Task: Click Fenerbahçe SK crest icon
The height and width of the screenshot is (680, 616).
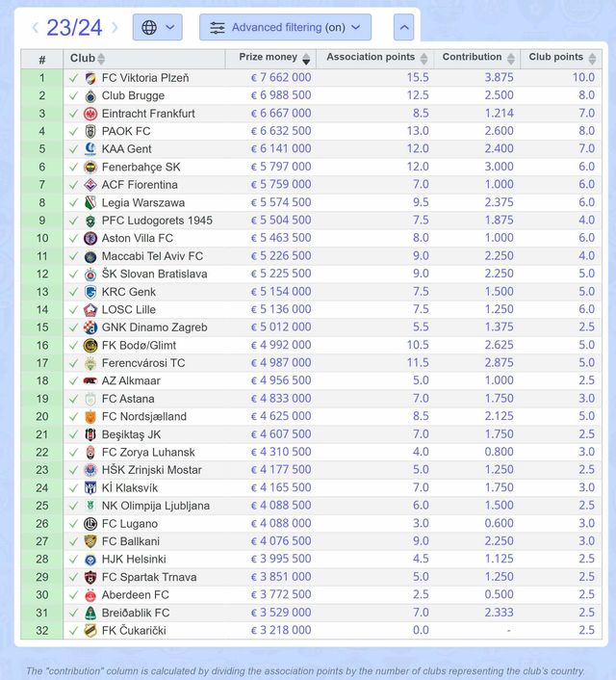Action: [x=90, y=167]
